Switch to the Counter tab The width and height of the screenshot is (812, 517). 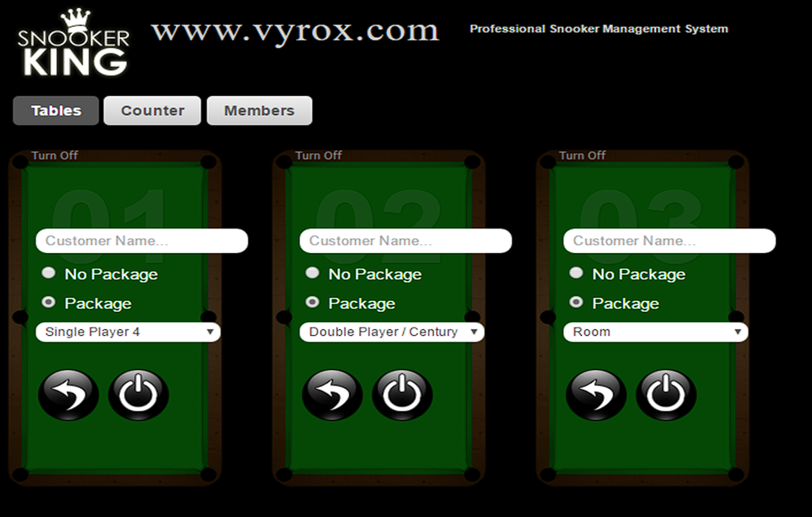[152, 111]
